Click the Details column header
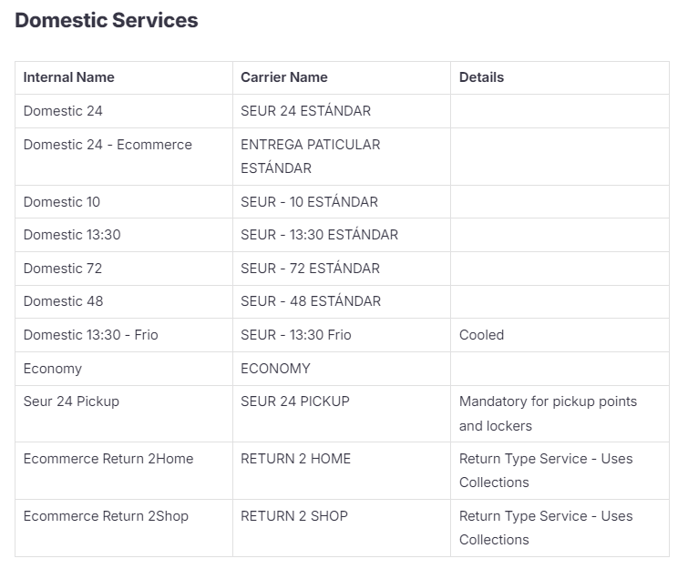This screenshot has width=688, height=579. 481,77
